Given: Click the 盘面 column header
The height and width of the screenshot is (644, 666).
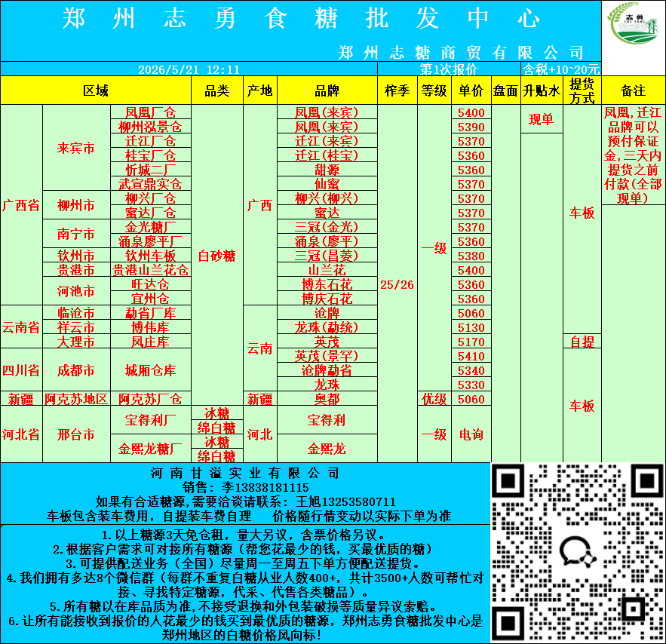Looking at the screenshot, I should 506,90.
